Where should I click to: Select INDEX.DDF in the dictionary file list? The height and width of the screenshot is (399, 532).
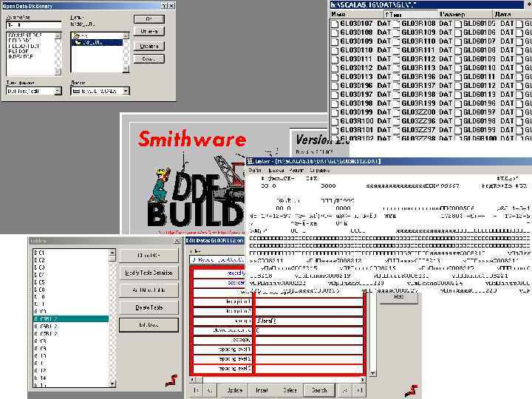click(x=21, y=56)
